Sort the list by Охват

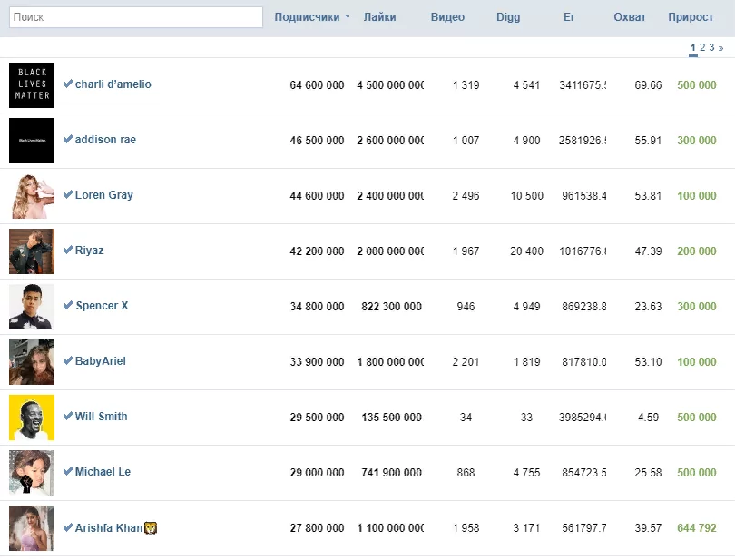click(630, 17)
